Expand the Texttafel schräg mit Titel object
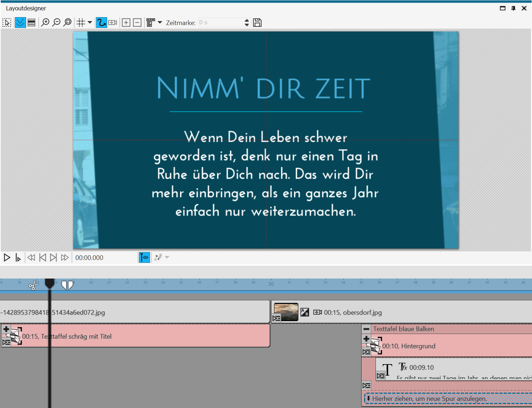Screen dimensions: 532x408 tap(6, 329)
